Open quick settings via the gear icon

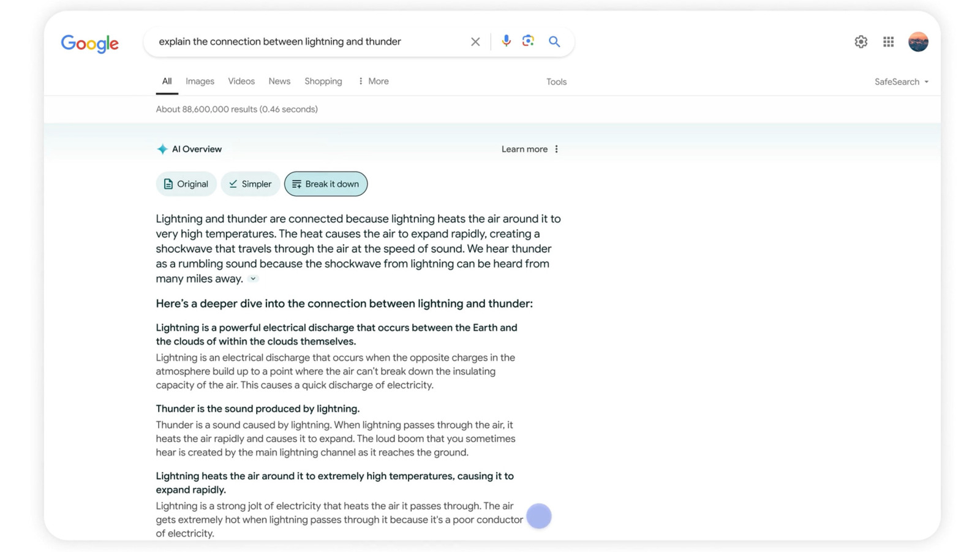click(861, 41)
